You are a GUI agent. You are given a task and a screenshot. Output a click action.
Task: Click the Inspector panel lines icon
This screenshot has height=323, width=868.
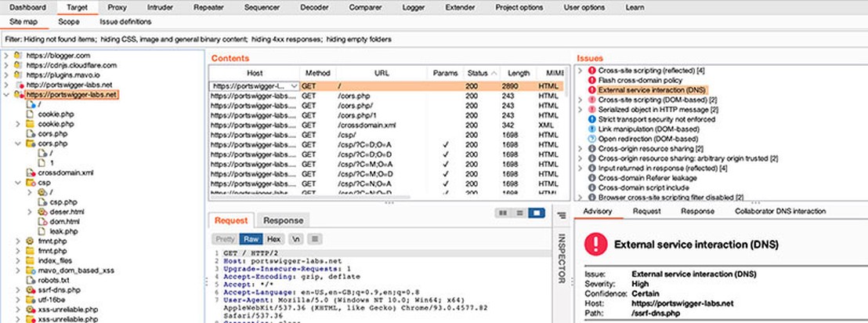tap(561, 215)
